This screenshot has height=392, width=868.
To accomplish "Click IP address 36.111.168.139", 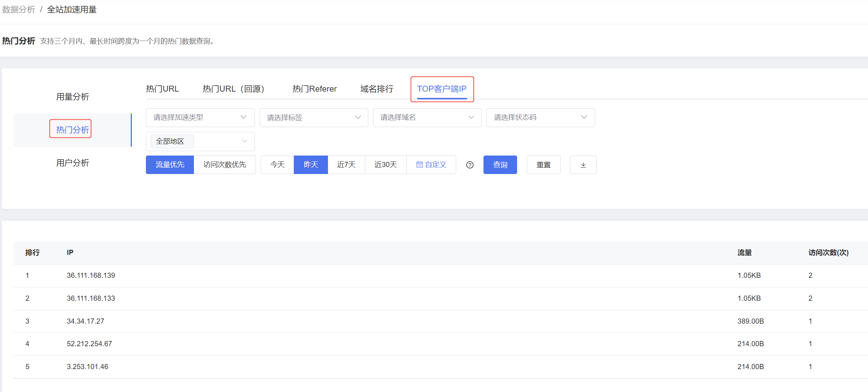I will tap(91, 275).
